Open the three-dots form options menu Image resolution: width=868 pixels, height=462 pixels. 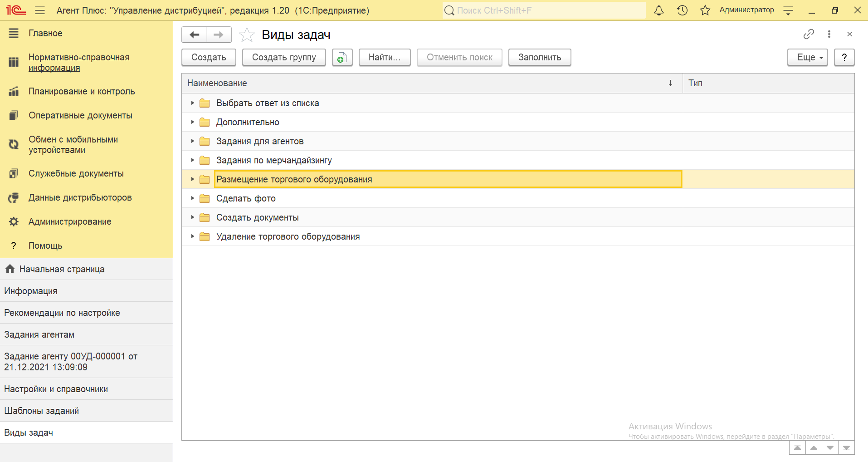829,34
